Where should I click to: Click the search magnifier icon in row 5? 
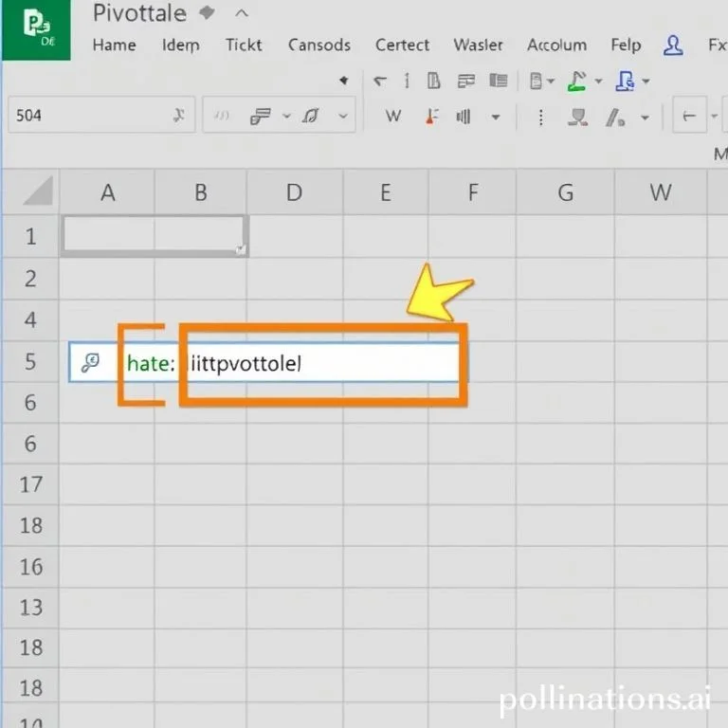pos(90,363)
